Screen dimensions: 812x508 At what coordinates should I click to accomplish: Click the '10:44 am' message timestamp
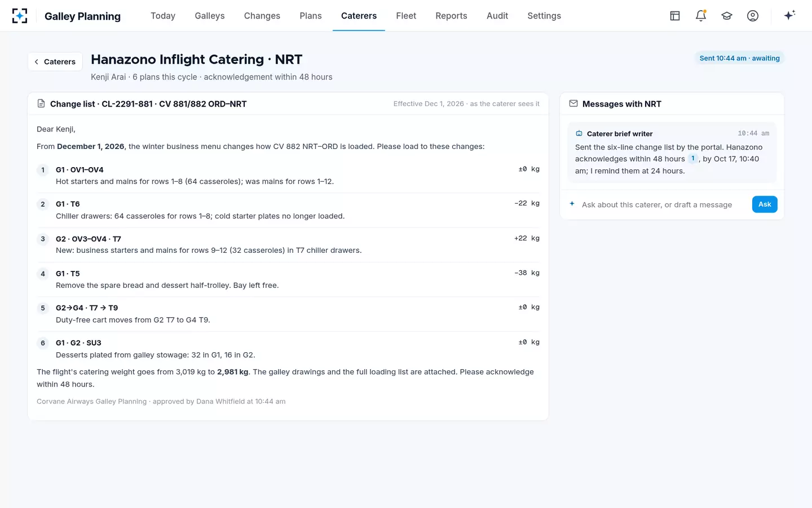pyautogui.click(x=753, y=133)
